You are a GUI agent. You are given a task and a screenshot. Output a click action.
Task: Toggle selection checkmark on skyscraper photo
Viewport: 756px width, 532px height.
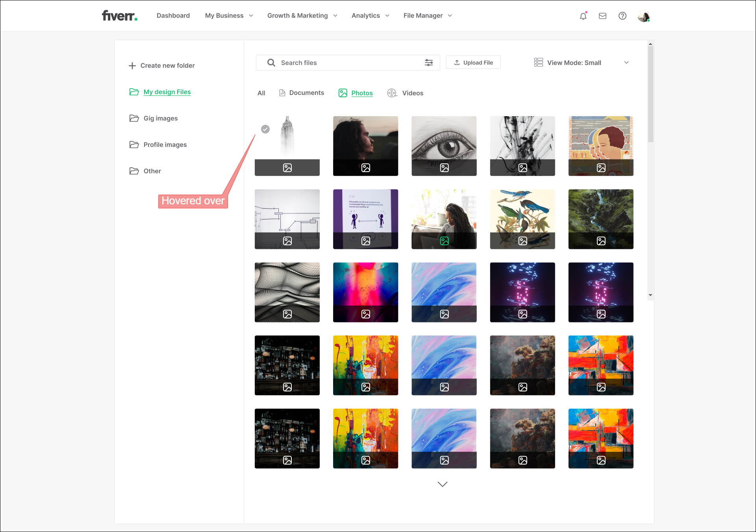pos(265,129)
